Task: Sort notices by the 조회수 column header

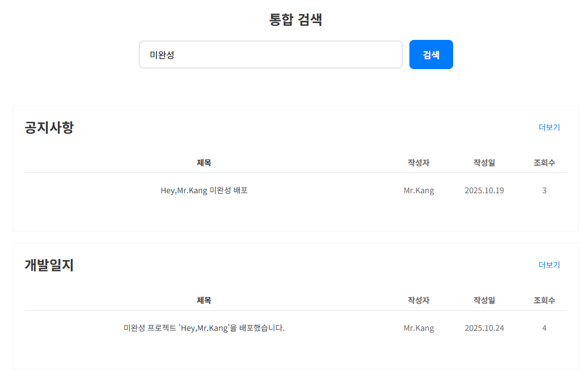Action: pos(544,162)
